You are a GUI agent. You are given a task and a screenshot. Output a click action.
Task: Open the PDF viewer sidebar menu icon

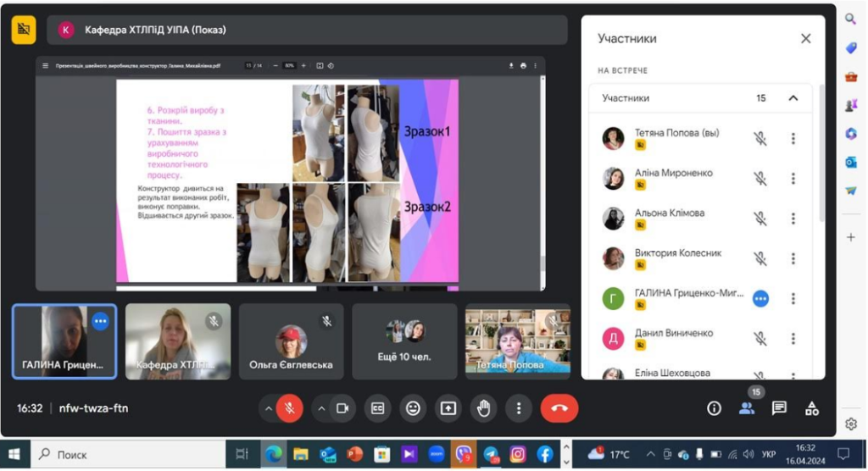[x=46, y=65]
